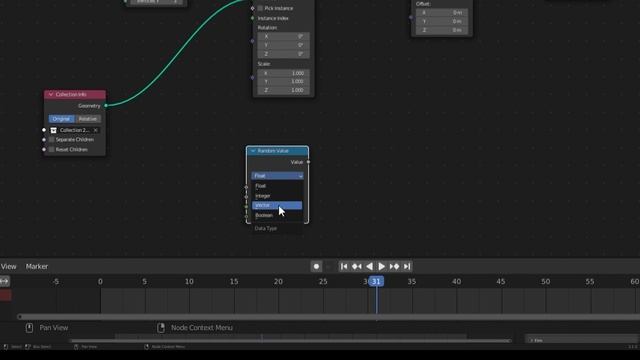The image size is (640, 360).
Task: Click the Rotation input socket
Action: (252, 41)
